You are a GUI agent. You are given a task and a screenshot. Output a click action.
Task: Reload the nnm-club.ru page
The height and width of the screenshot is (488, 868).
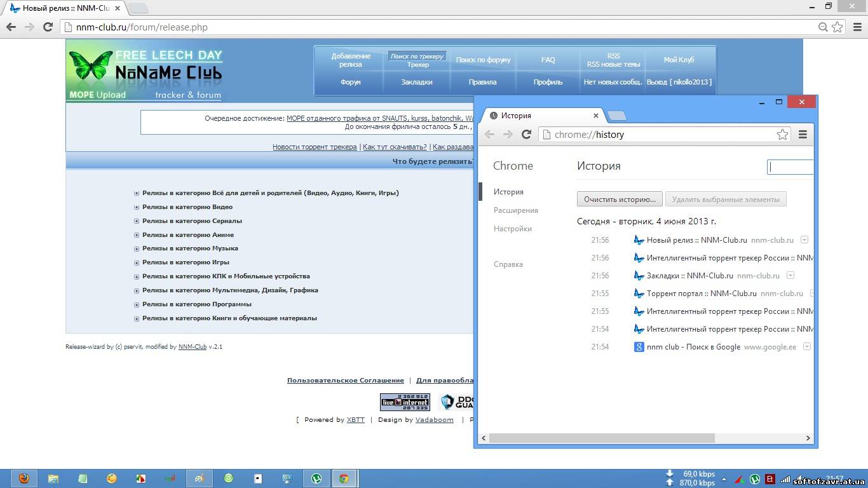(x=48, y=27)
